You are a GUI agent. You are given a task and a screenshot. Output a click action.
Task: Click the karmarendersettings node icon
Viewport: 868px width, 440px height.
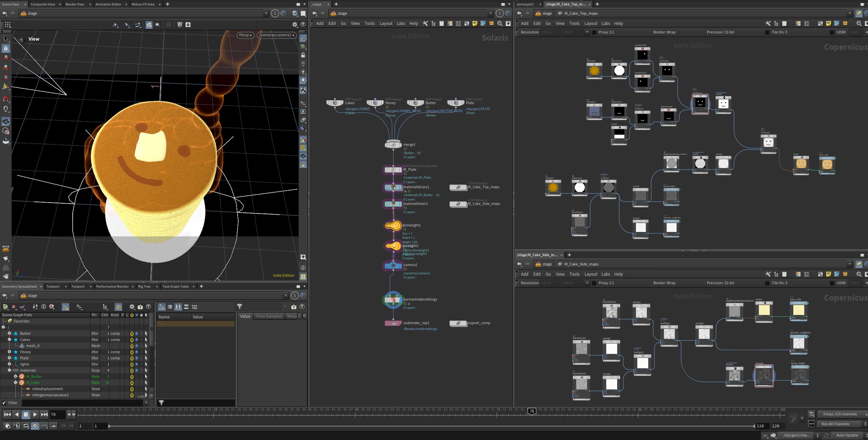(x=393, y=300)
